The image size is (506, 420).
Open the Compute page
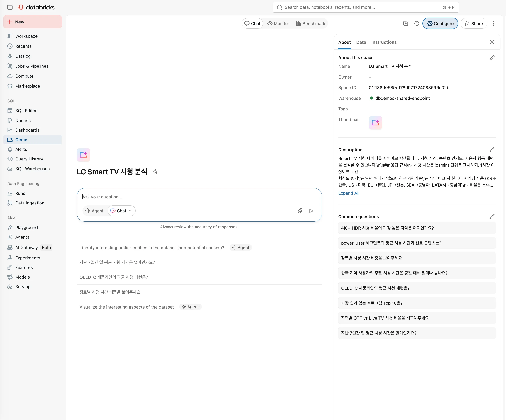[x=33, y=76]
